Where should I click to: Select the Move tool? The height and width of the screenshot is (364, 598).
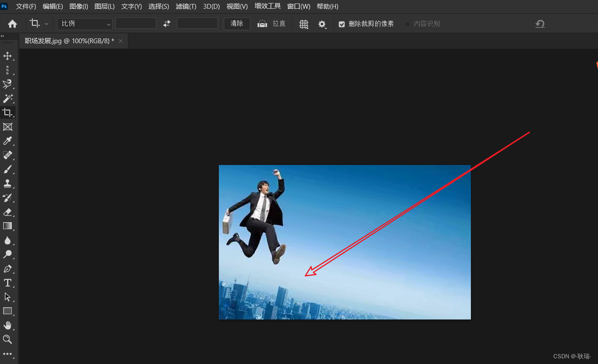coord(7,56)
